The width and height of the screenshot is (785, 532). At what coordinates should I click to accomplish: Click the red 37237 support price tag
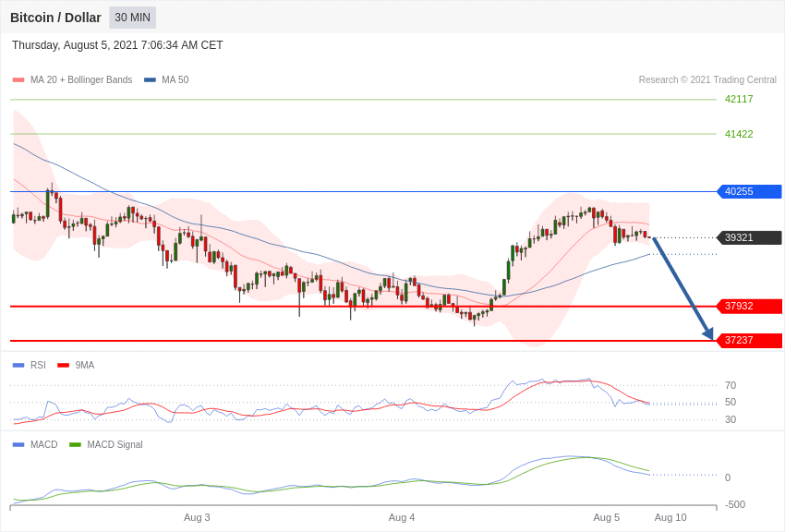tap(750, 340)
